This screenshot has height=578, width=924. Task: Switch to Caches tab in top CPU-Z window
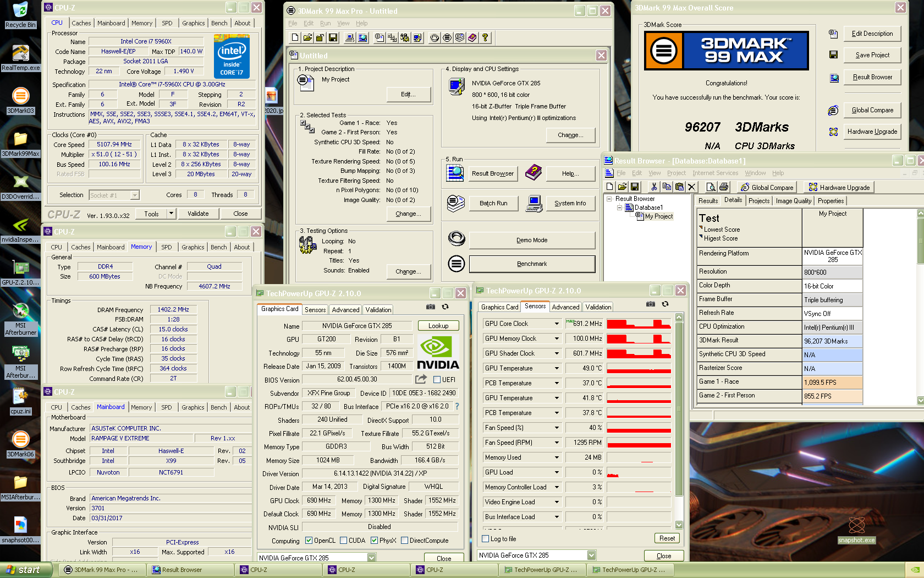tap(81, 23)
